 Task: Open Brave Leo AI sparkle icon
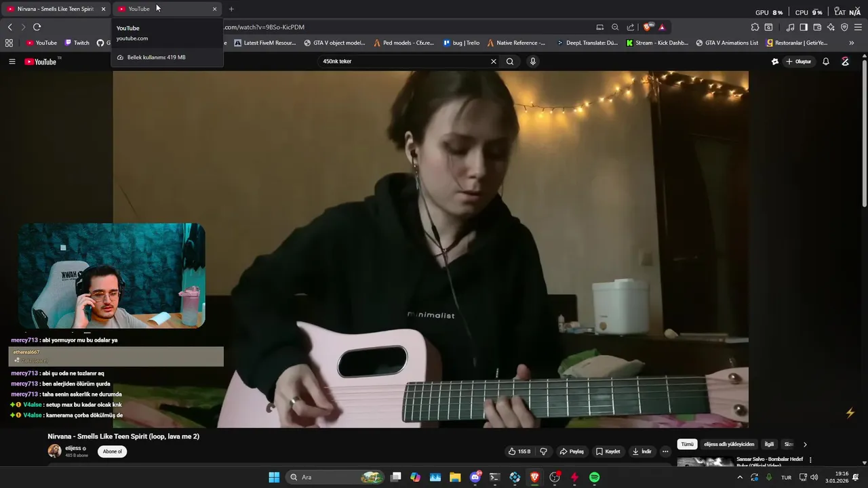point(831,27)
